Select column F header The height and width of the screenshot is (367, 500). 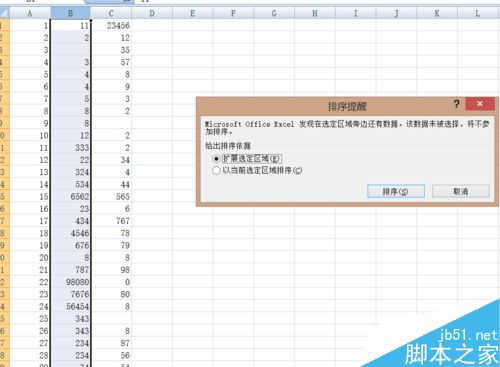[x=233, y=14]
